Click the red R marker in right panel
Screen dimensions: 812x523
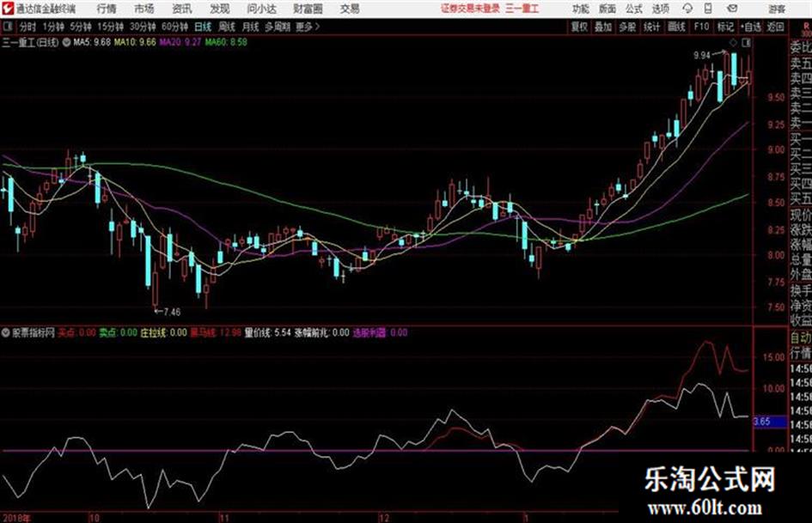(806, 26)
